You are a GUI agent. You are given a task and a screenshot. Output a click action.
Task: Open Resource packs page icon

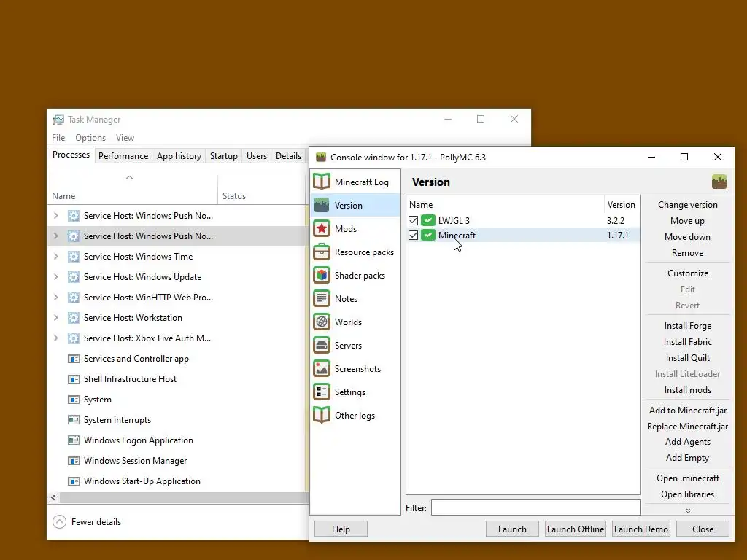322,252
